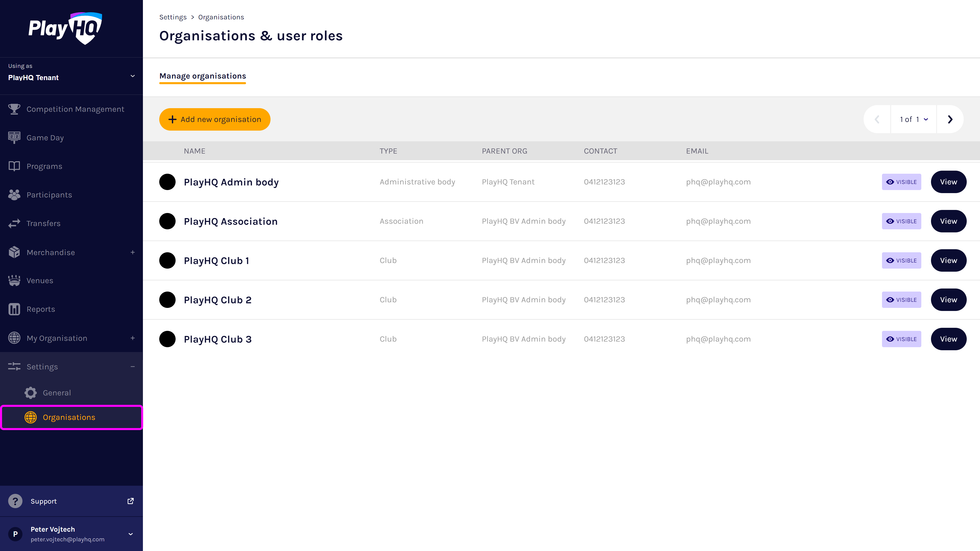This screenshot has height=551, width=980.
Task: Click the Transfers arrows icon
Action: point(14,223)
